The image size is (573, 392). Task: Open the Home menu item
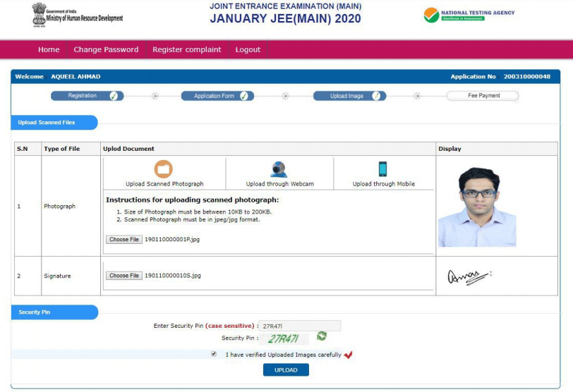49,49
